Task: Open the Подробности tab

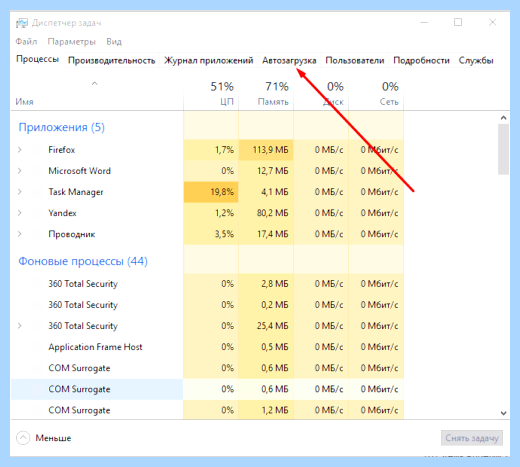Action: [x=421, y=60]
